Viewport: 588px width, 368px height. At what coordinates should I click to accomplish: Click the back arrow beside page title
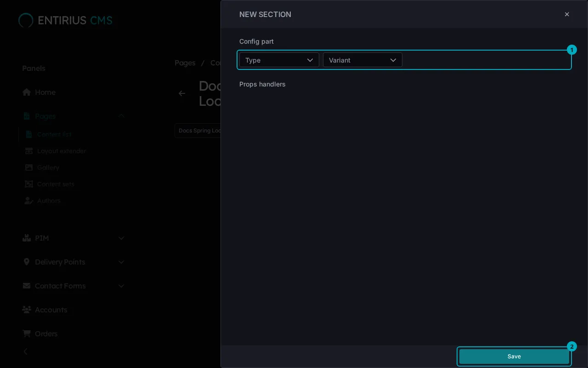(182, 93)
